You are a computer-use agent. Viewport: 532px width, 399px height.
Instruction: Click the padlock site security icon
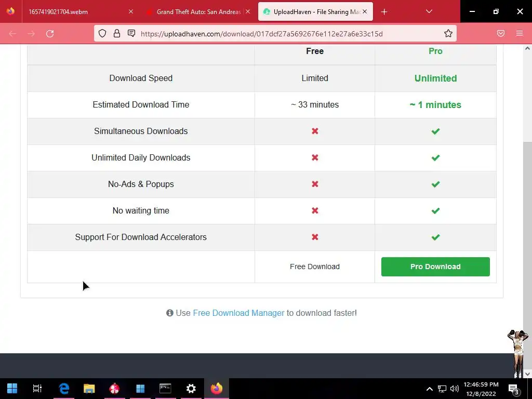(117, 34)
